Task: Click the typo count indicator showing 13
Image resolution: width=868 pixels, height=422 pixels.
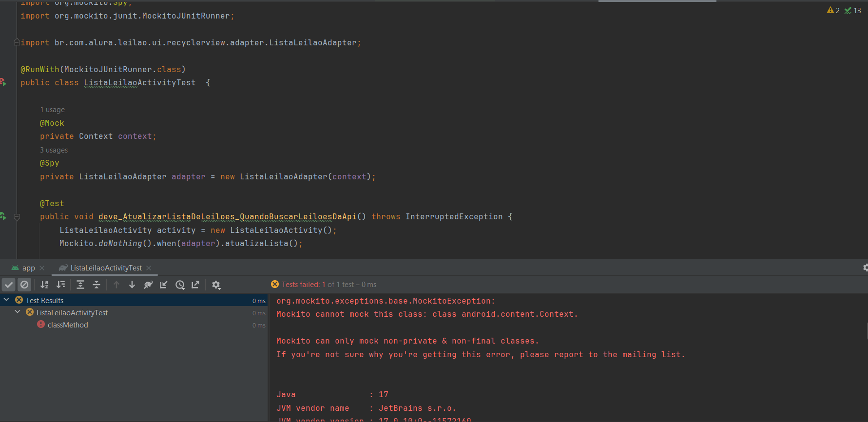Action: pos(853,10)
